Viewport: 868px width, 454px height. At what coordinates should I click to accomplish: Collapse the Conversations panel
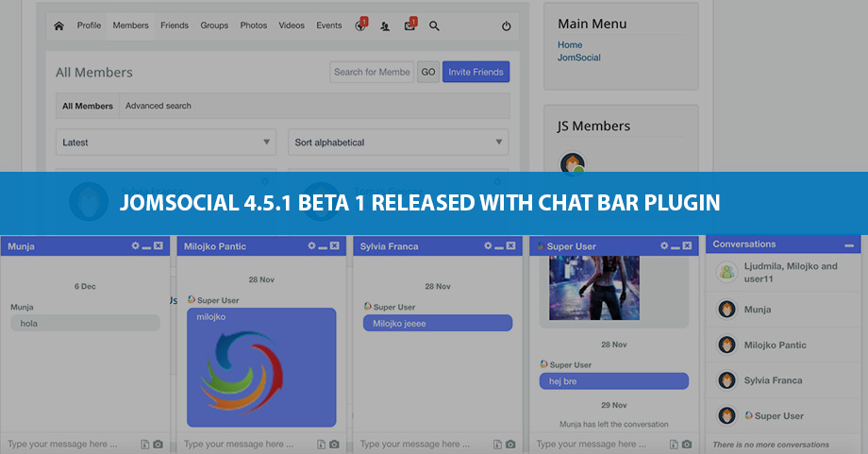tap(848, 244)
